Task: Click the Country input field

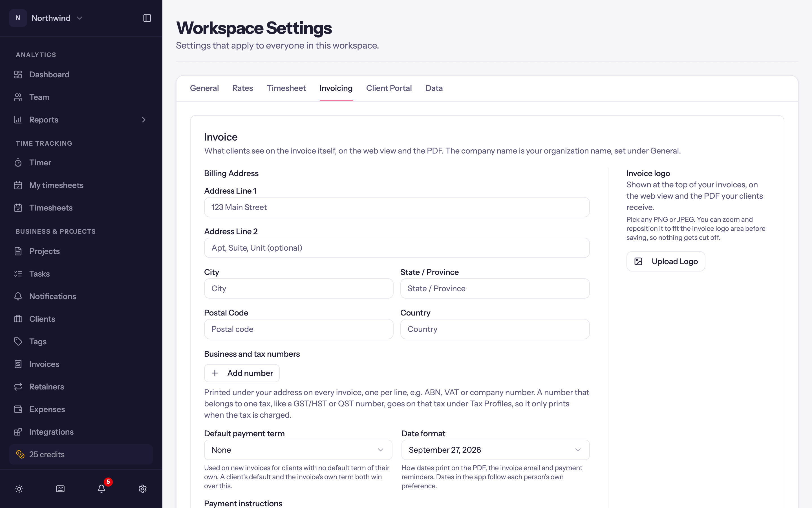Action: click(495, 329)
